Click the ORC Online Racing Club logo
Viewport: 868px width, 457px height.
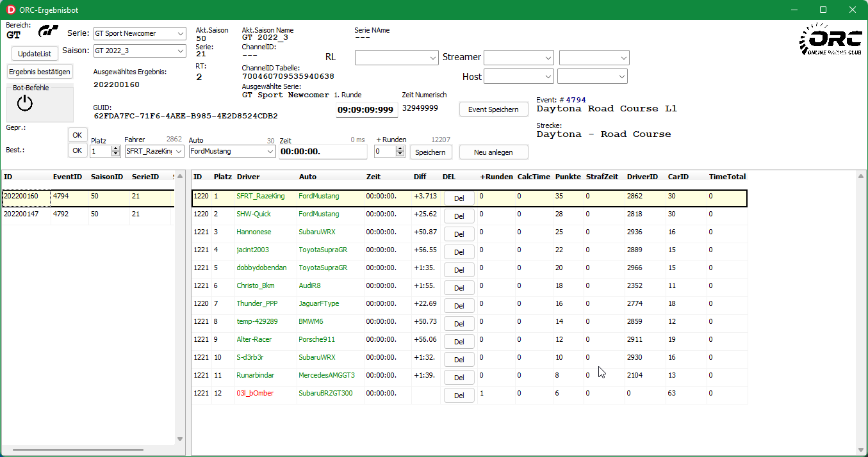(x=830, y=40)
